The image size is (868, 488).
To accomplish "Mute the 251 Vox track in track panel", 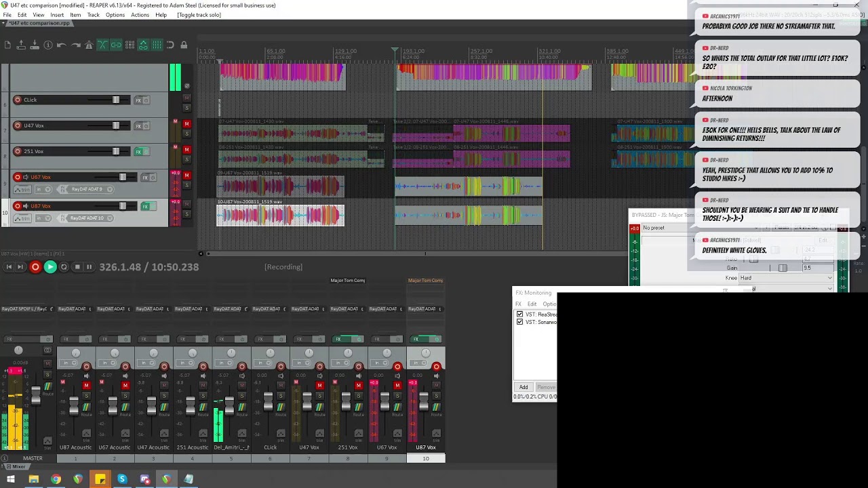I will (x=186, y=150).
